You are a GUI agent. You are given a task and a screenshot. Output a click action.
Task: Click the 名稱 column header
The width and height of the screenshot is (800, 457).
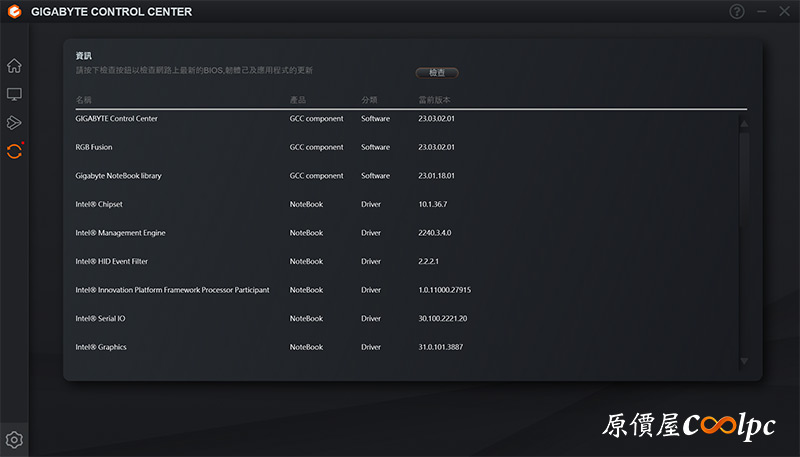point(84,100)
